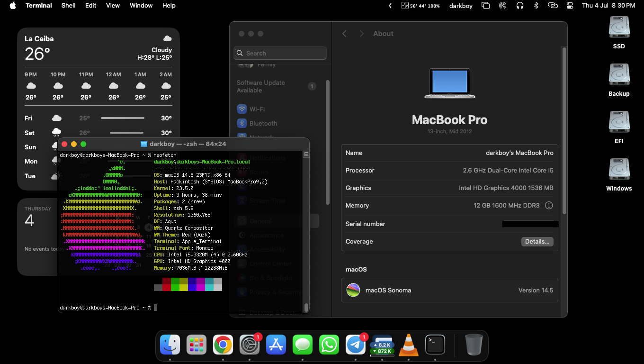Viewport: 644px width, 364px height.
Task: Click "13-inch, Mid 2012" subtitle
Action: click(449, 131)
